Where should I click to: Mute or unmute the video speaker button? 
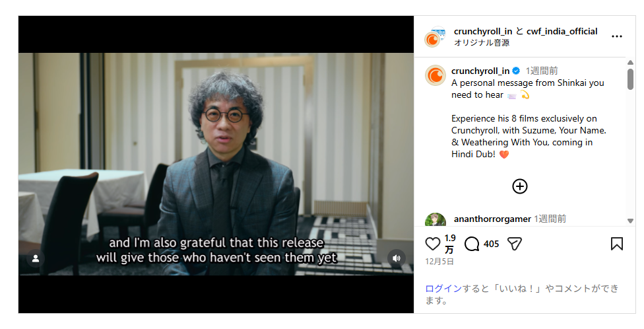click(397, 258)
